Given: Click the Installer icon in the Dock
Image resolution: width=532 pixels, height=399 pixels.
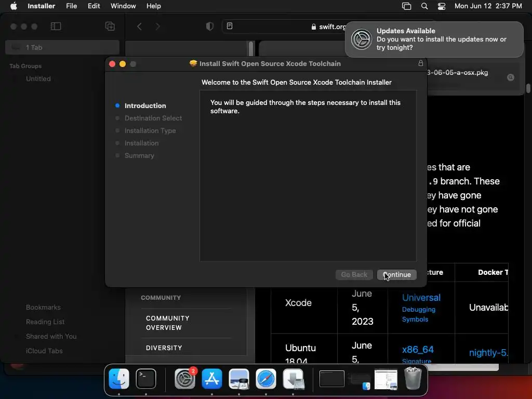Looking at the screenshot, I should [293, 379].
